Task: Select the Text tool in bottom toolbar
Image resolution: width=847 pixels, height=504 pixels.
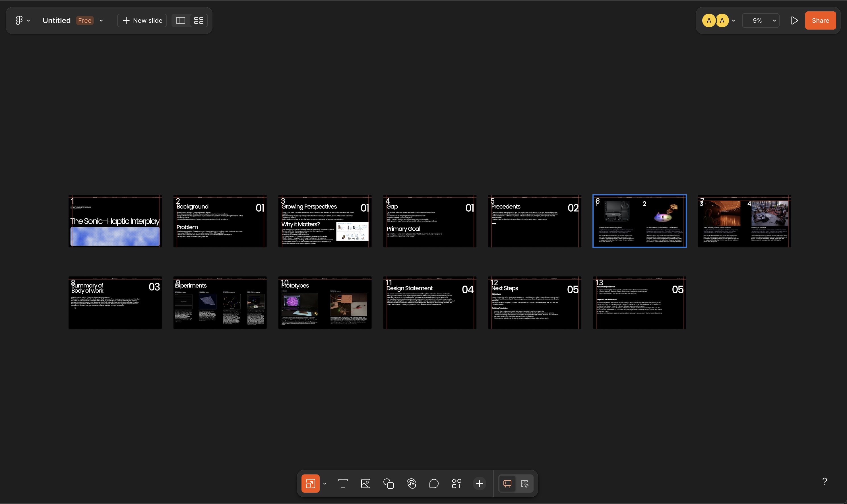Action: click(x=343, y=483)
